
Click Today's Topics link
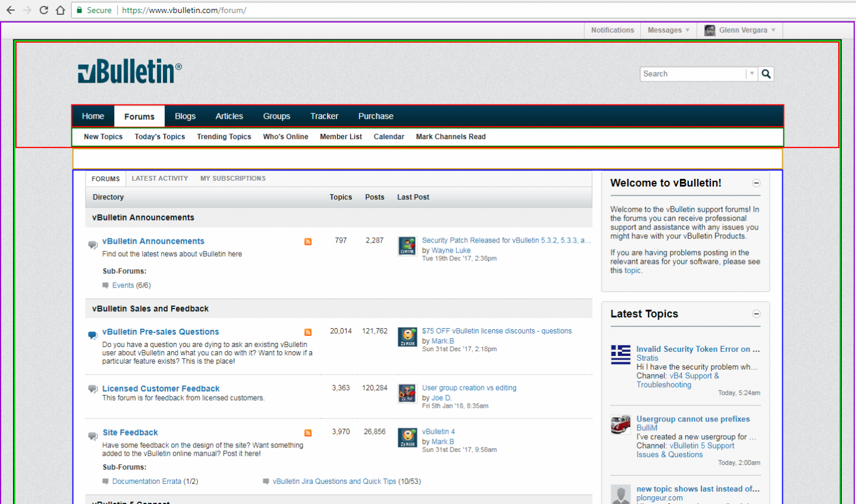(160, 137)
